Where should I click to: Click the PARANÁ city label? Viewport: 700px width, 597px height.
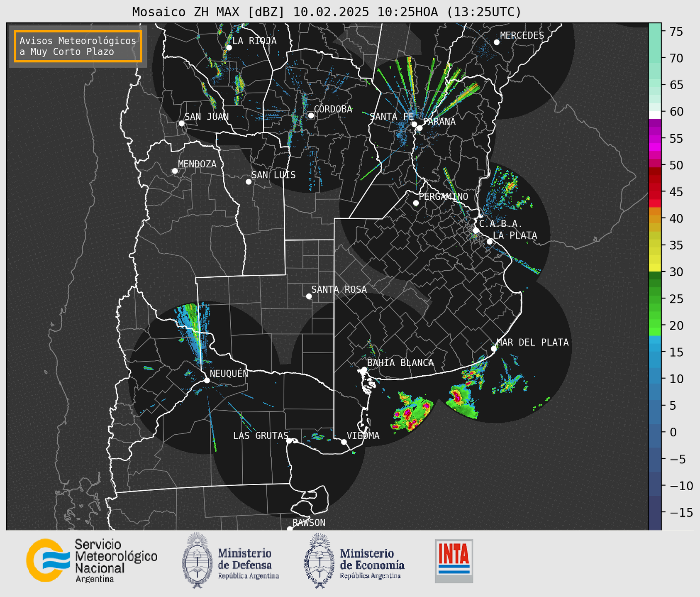point(439,122)
